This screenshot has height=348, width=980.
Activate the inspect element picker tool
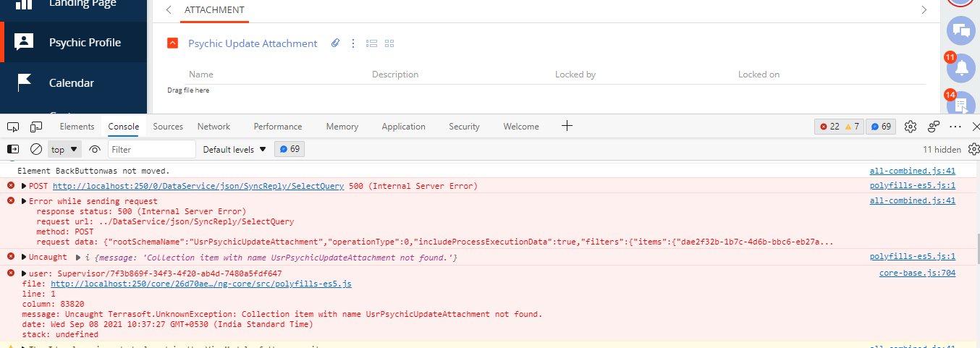tap(13, 127)
